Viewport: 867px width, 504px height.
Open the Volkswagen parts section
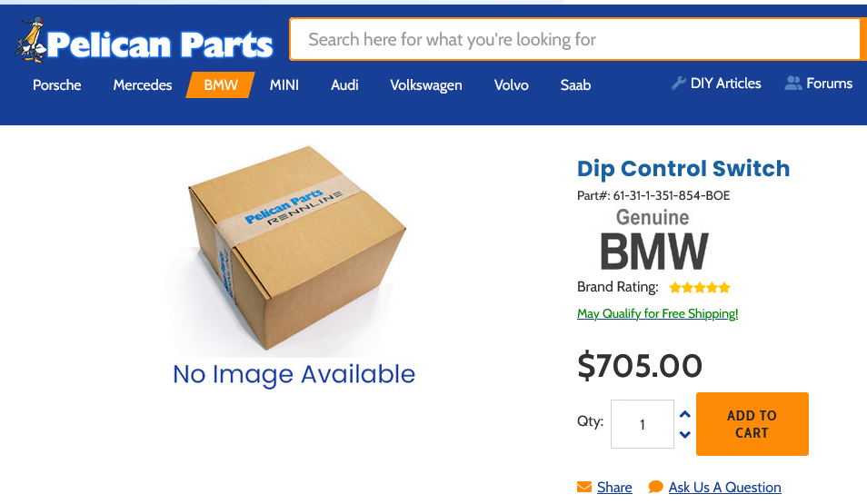(425, 85)
